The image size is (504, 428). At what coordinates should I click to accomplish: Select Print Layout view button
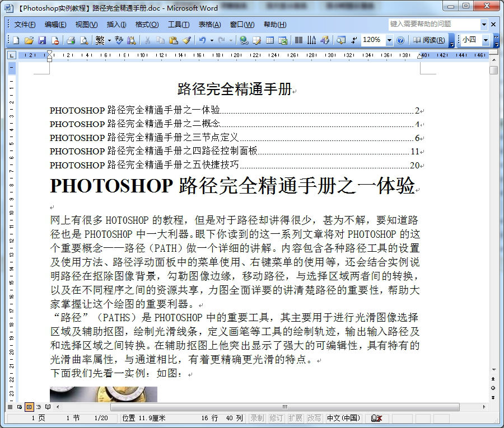pos(29,407)
